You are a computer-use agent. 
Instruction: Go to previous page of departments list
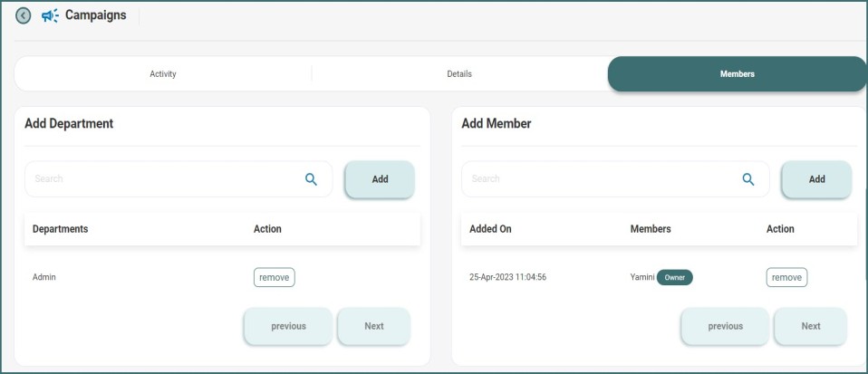[288, 326]
